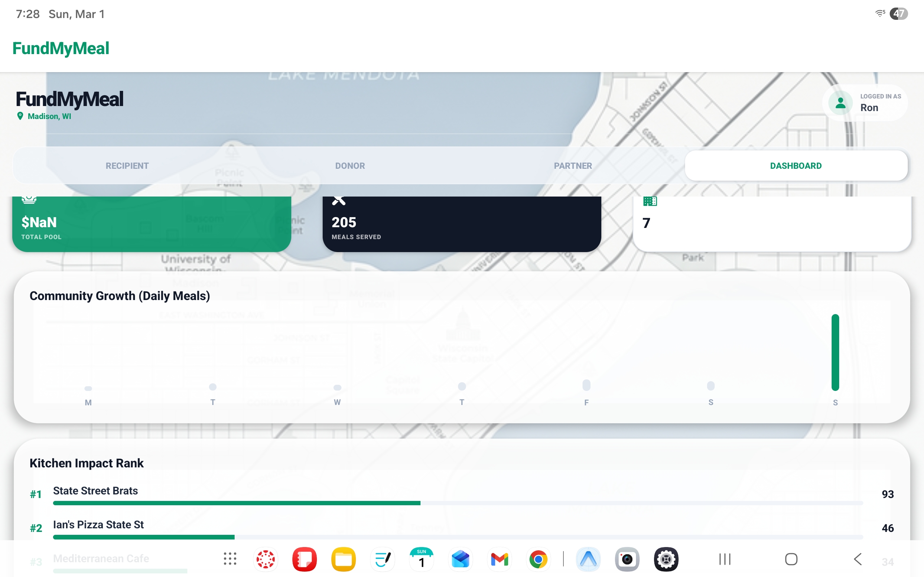This screenshot has width=924, height=577.
Task: Click the utensils icon on Meals Served card
Action: point(338,201)
